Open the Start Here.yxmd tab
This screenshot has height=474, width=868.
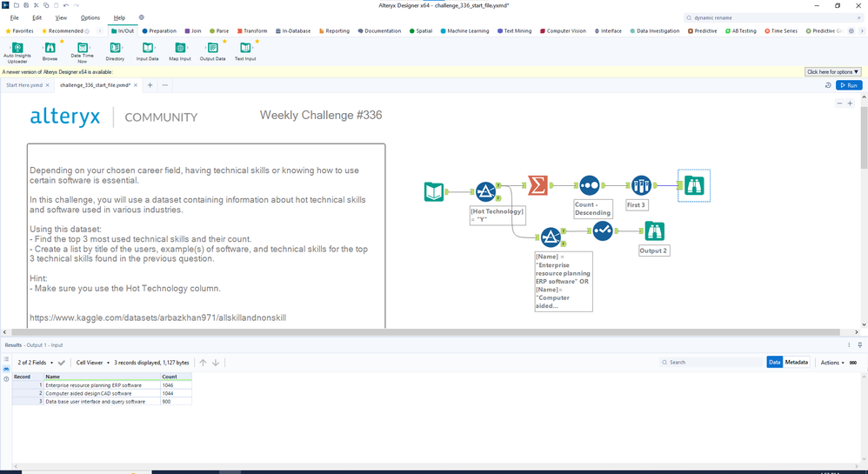click(x=24, y=85)
